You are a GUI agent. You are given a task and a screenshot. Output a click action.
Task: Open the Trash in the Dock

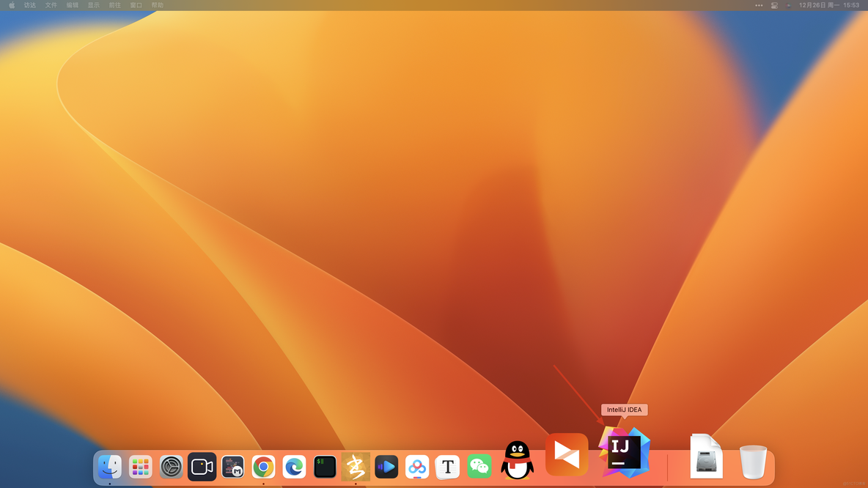[753, 462]
